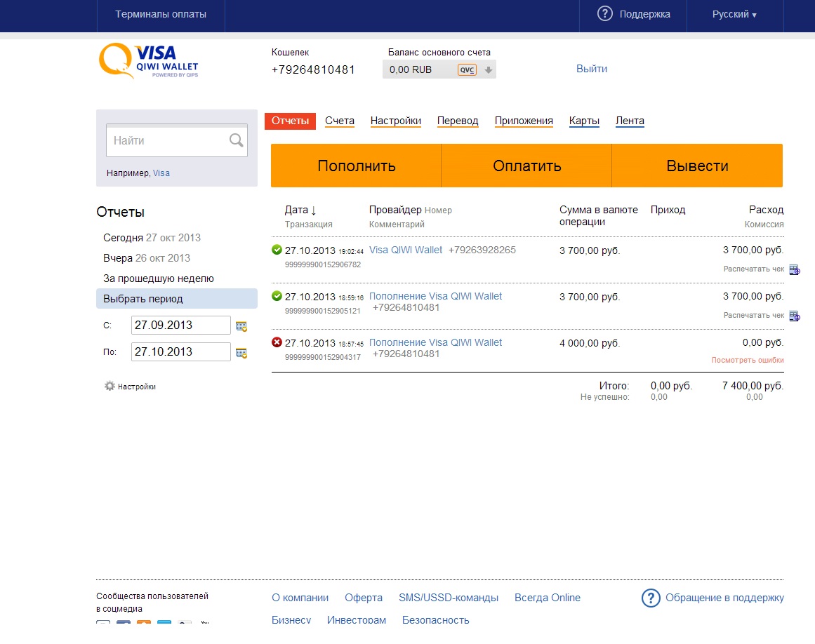Image resolution: width=815 pixels, height=644 pixels.
Task: Open the 'С' start date calendar icon
Action: pyautogui.click(x=241, y=326)
